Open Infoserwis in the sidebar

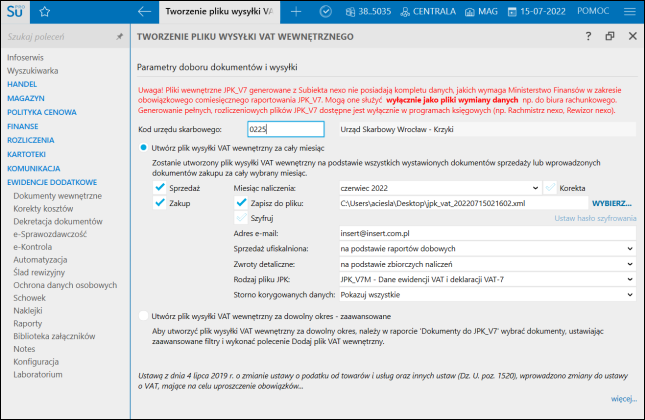(x=25, y=58)
